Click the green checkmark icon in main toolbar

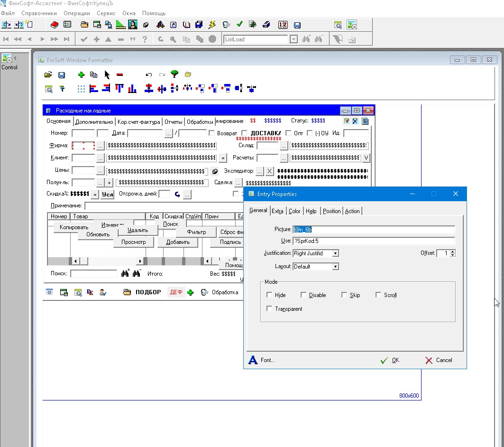click(239, 25)
